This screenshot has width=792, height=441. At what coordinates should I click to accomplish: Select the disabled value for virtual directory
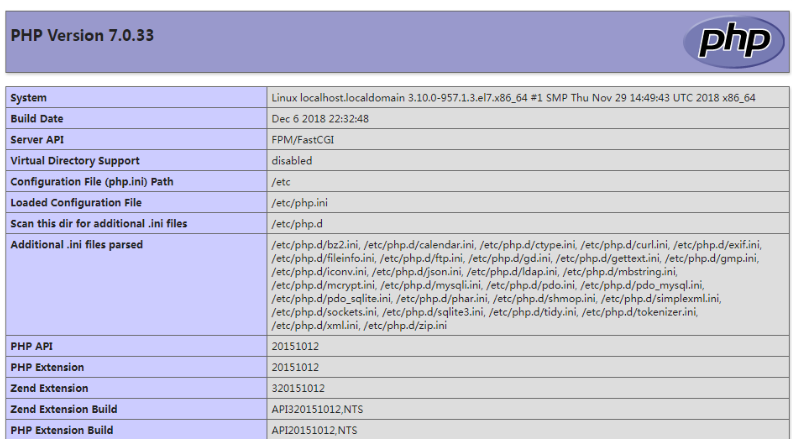pos(291,161)
